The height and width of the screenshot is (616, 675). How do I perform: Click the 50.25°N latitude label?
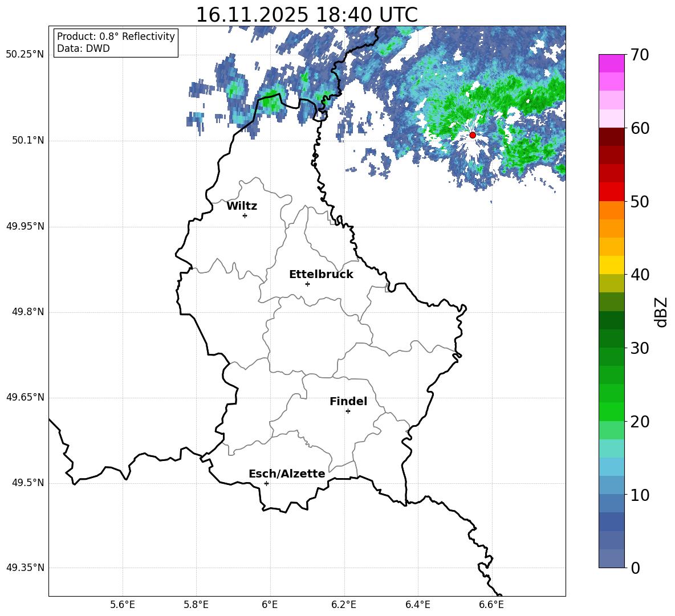(25, 55)
